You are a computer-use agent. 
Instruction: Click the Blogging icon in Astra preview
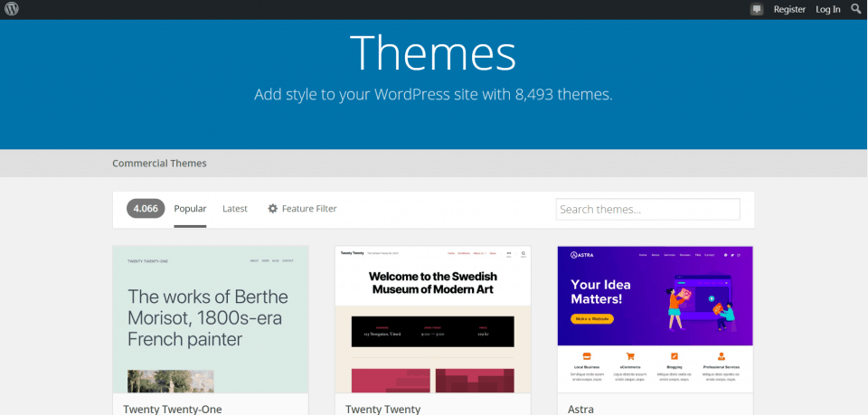(x=675, y=356)
